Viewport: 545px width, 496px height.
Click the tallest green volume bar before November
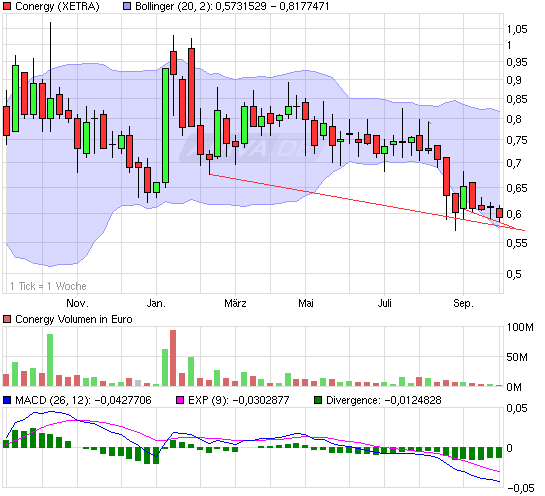click(50, 360)
